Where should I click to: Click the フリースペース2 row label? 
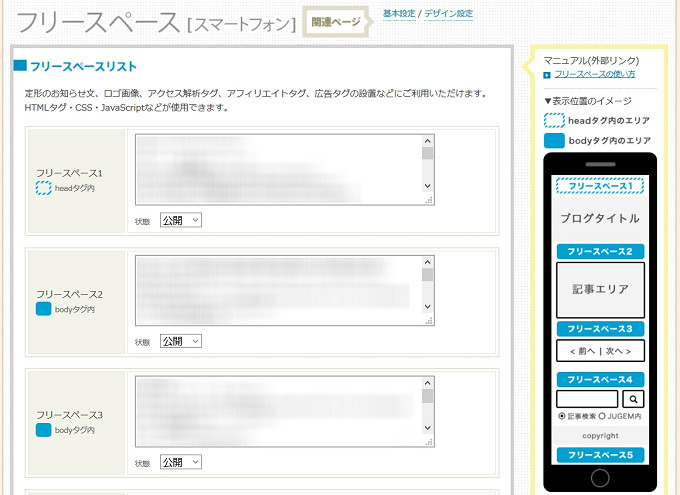click(x=69, y=294)
